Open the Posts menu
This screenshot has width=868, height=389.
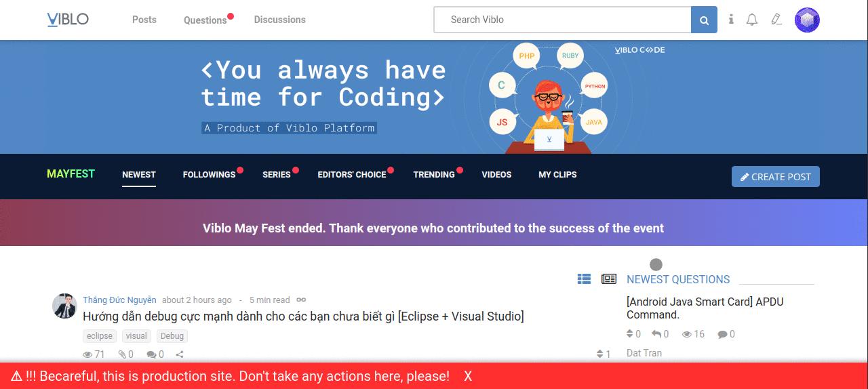[144, 20]
